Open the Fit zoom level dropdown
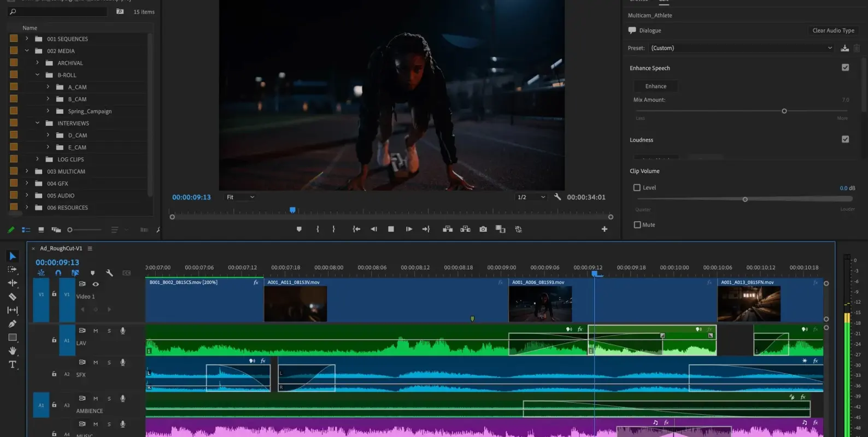Viewport: 868px width, 437px height. point(241,197)
